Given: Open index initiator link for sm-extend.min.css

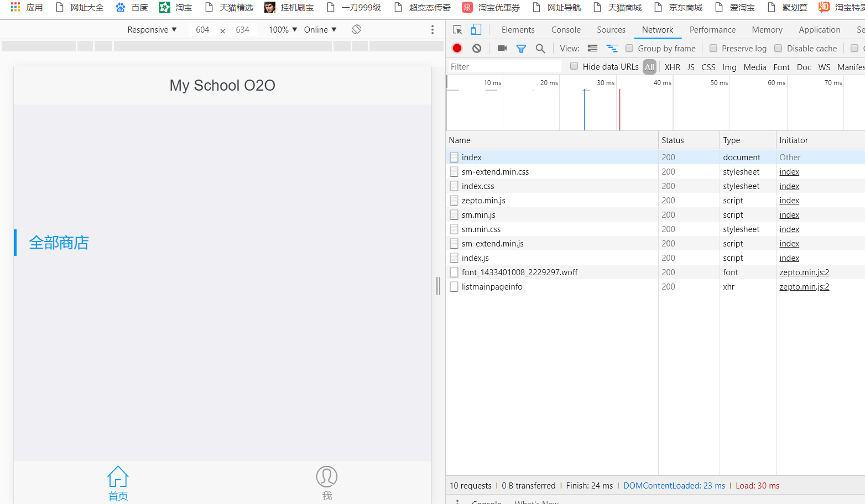Looking at the screenshot, I should coord(789,172).
